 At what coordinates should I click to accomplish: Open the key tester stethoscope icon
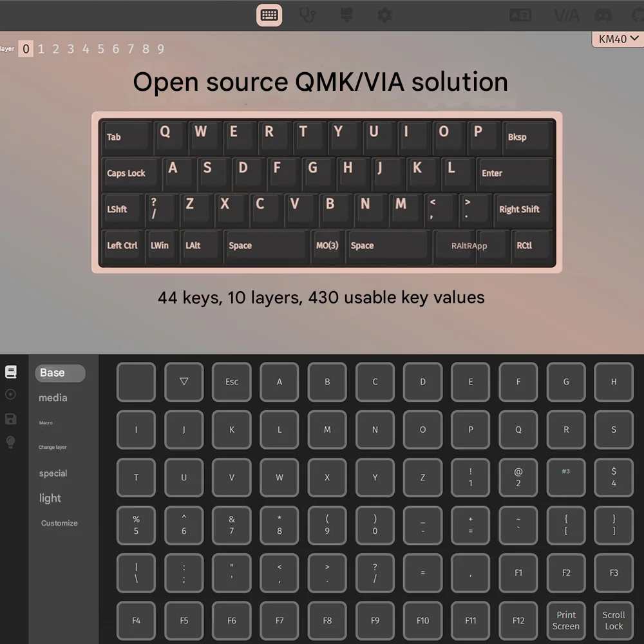tap(307, 15)
